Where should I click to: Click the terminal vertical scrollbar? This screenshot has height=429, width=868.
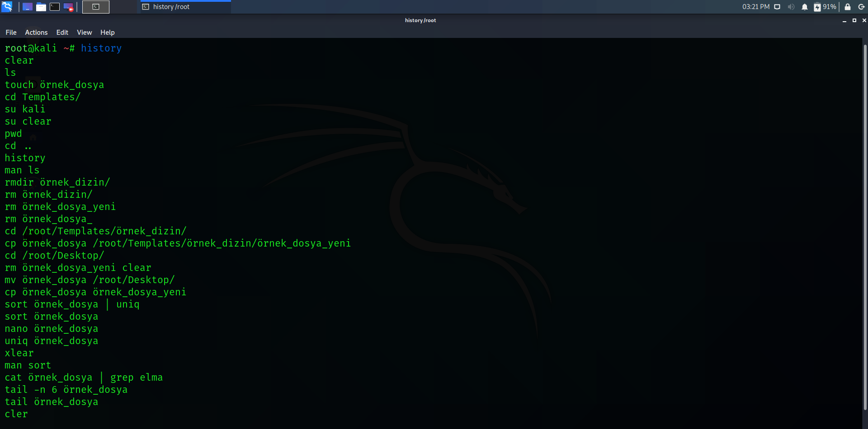pyautogui.click(x=865, y=226)
